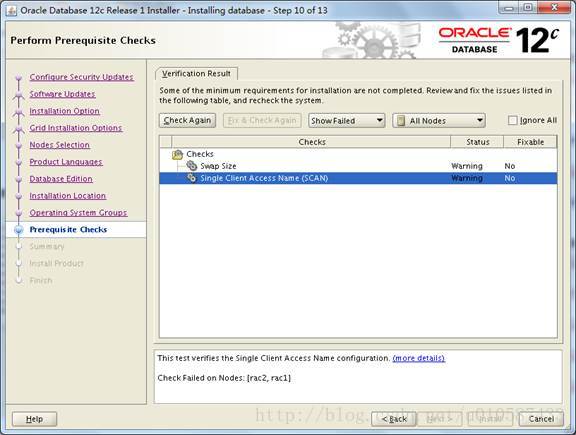
Task: Go to Operating System Groups step
Action: 78,212
